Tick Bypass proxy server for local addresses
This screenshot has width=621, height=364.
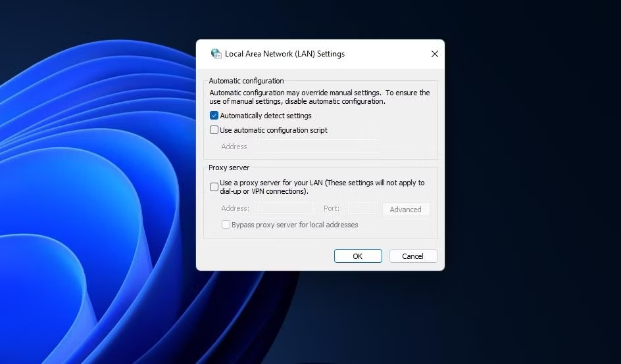pos(226,224)
